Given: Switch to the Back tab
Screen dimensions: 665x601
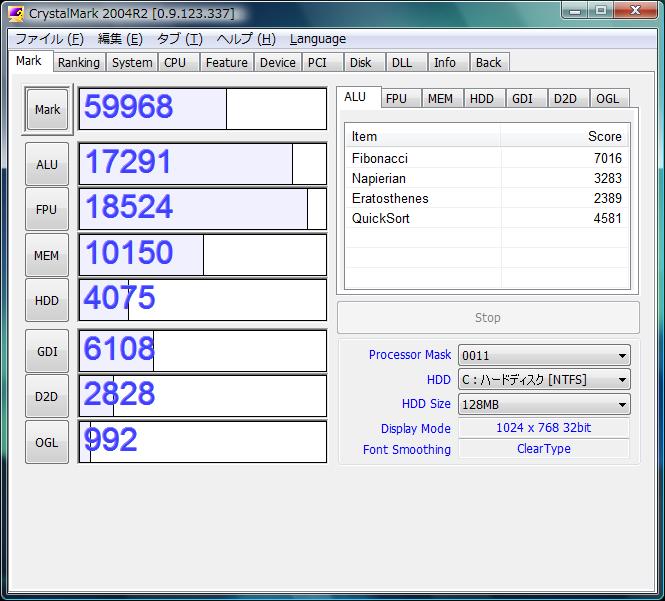Looking at the screenshot, I should 489,62.
